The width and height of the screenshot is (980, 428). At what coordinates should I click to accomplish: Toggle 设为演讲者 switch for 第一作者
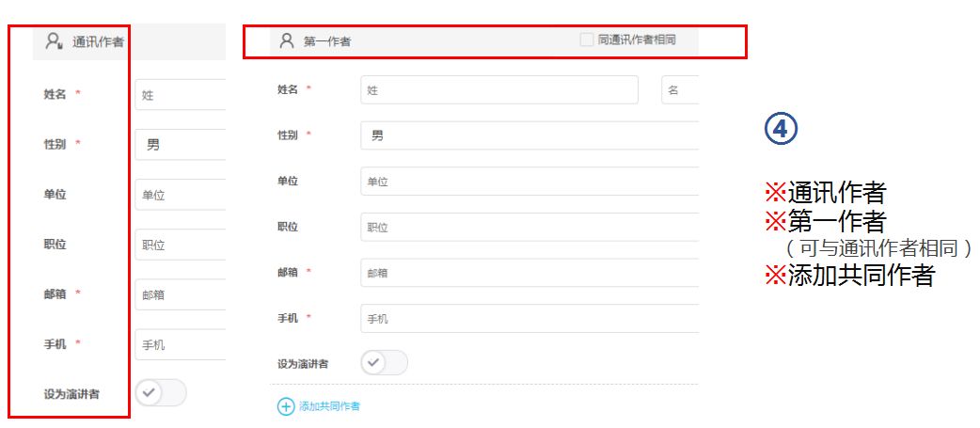coord(384,363)
